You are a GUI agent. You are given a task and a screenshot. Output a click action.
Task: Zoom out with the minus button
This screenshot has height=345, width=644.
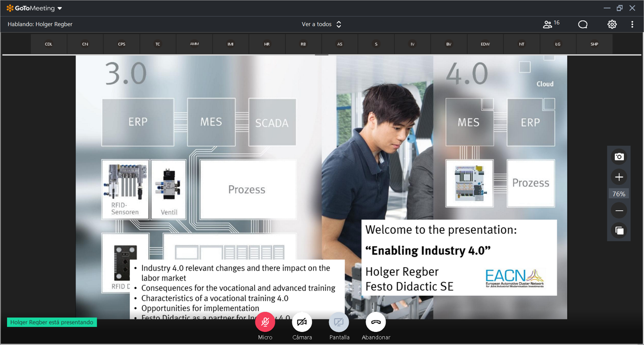tap(619, 211)
